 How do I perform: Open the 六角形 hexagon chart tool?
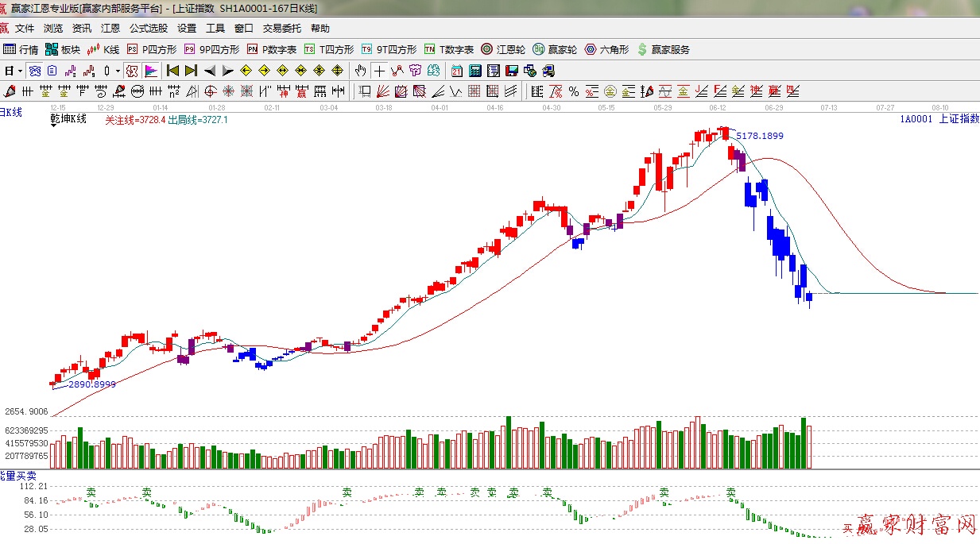pos(606,49)
